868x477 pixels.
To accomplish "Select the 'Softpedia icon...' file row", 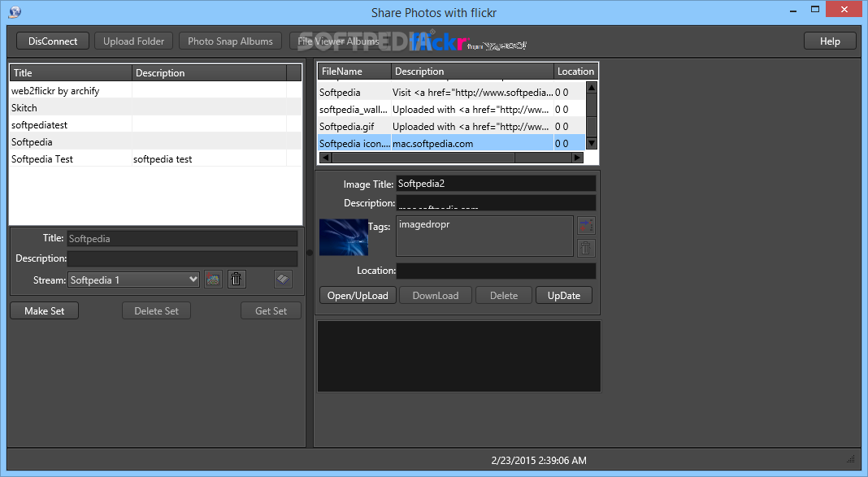I will pos(452,143).
